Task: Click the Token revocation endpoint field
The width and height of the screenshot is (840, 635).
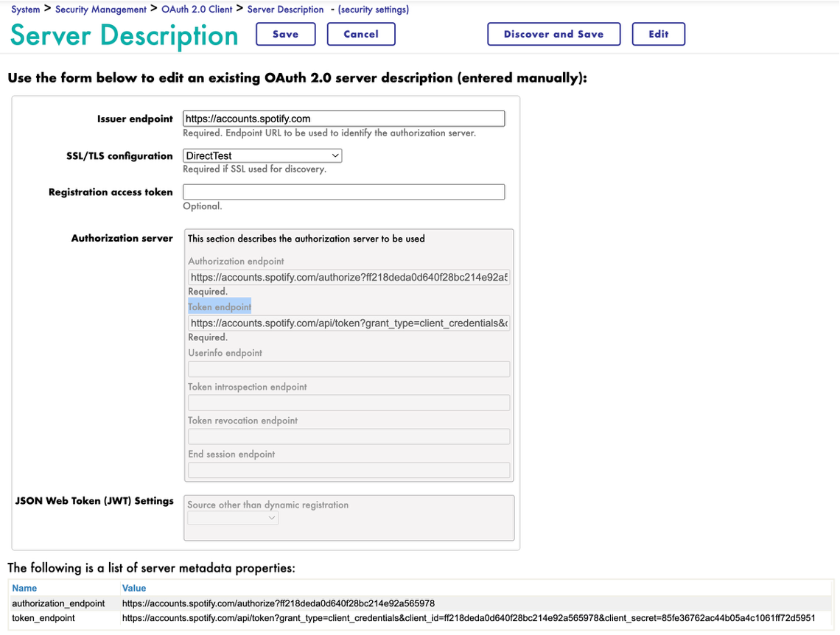Action: click(349, 437)
